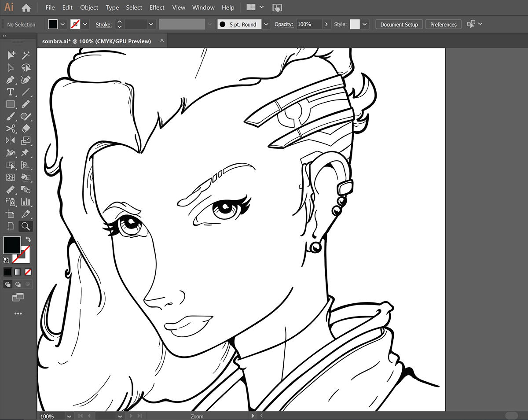Click Change Screen Mode icon
This screenshot has width=528, height=420.
[x=18, y=298]
